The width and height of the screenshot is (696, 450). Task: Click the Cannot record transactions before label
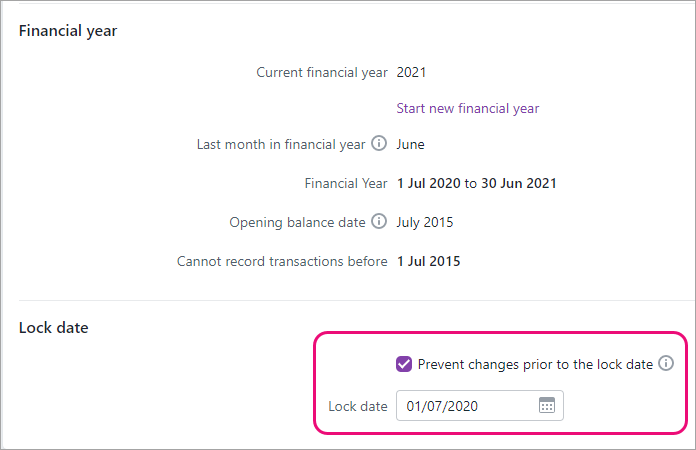[x=281, y=262]
